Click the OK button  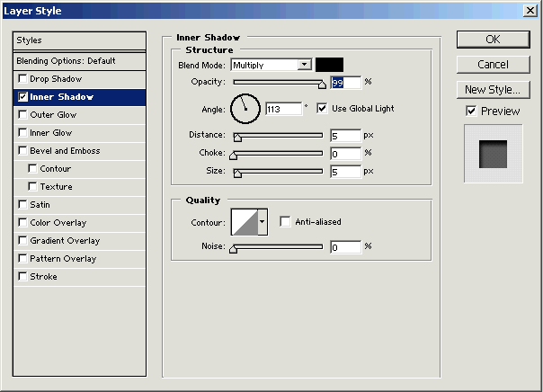494,40
